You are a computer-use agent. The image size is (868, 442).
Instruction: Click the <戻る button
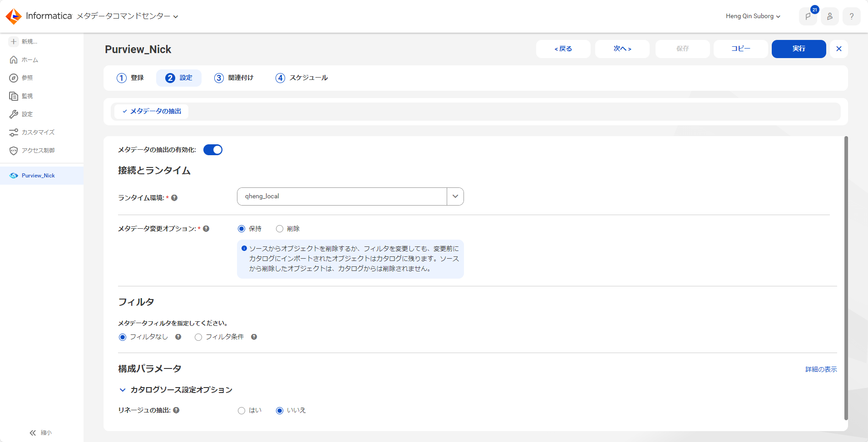click(x=563, y=49)
